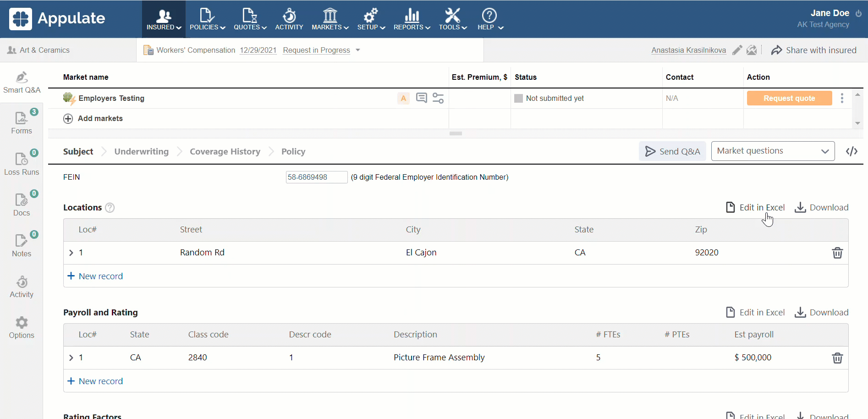The image size is (868, 419).
Task: Delete the Random Rd location row
Action: click(x=837, y=253)
